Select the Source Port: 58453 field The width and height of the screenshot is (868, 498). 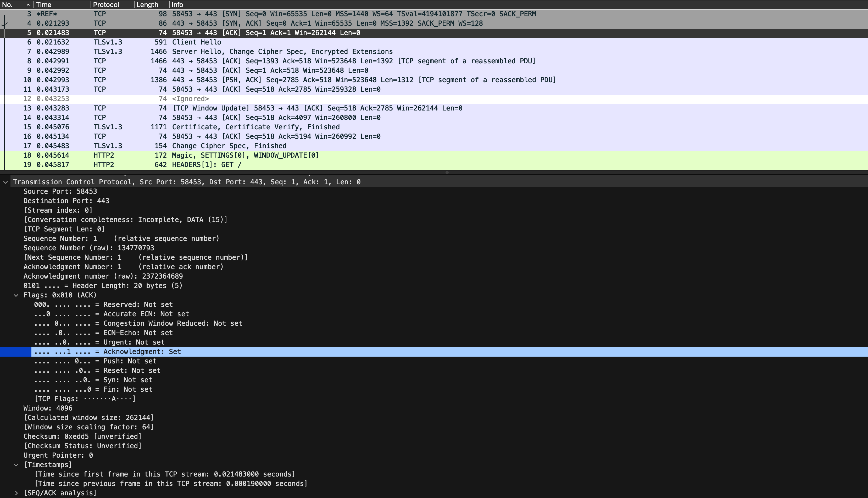(60, 192)
